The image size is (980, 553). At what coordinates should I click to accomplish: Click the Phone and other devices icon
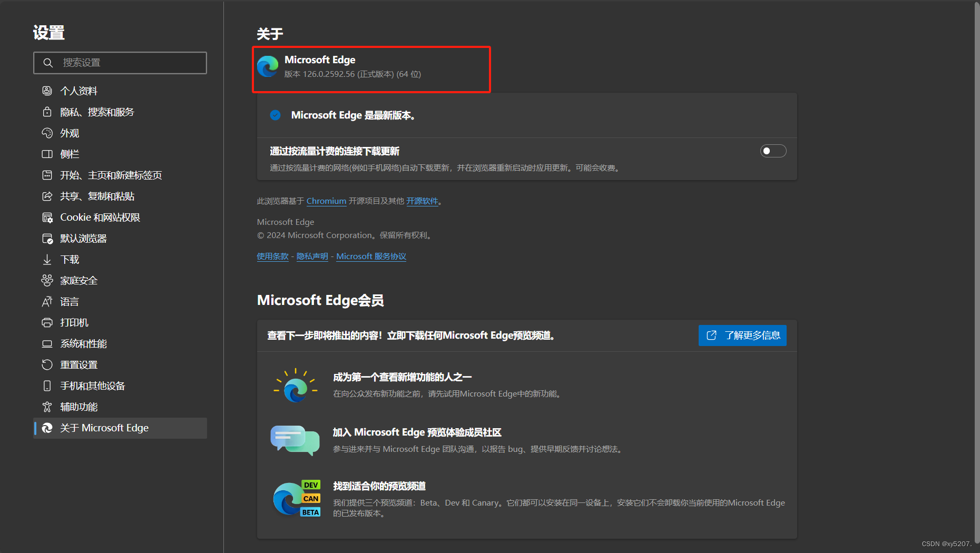click(47, 386)
